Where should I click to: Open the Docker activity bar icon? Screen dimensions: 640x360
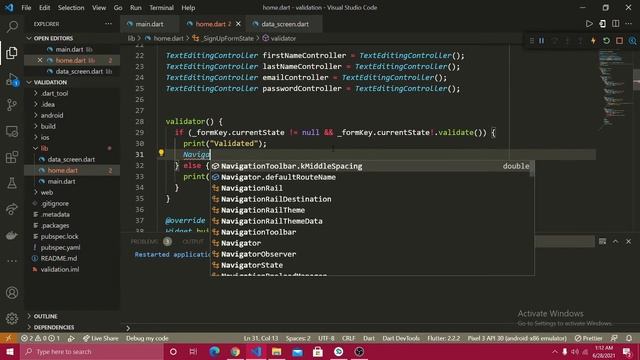(12, 236)
